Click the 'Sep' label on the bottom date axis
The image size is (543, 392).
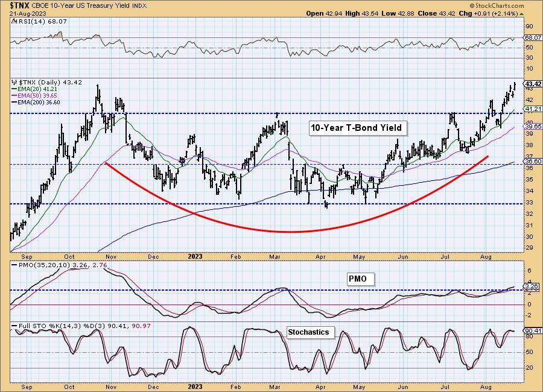coord(27,387)
